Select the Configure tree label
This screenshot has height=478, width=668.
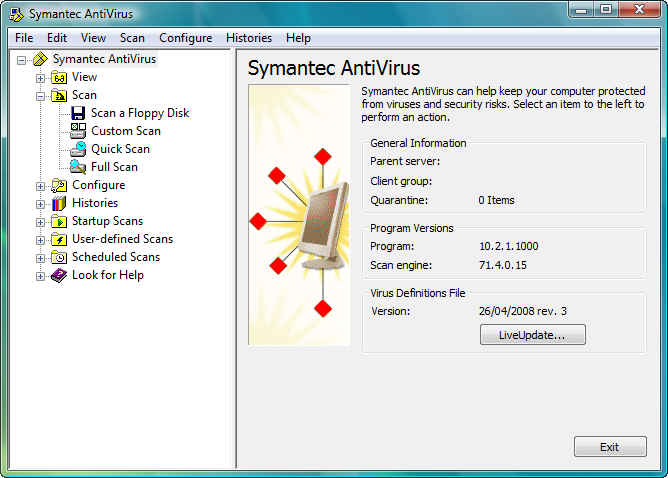[98, 185]
